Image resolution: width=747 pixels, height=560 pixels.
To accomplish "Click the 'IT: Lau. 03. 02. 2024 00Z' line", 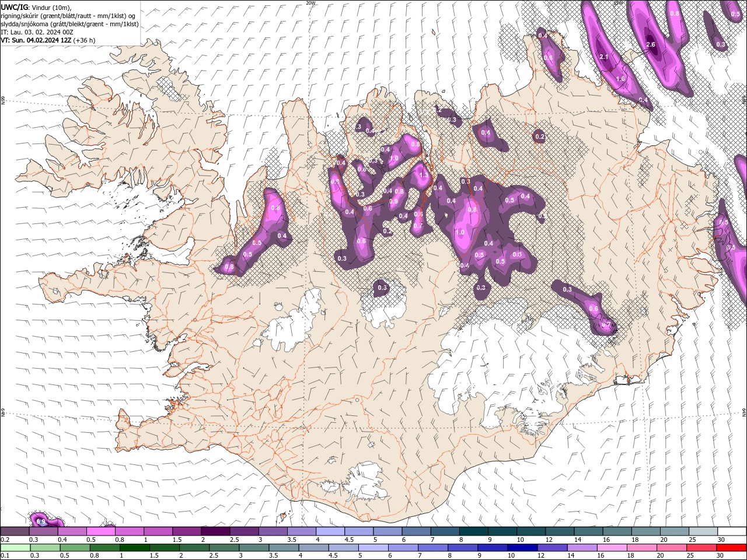I will pyautogui.click(x=37, y=32).
